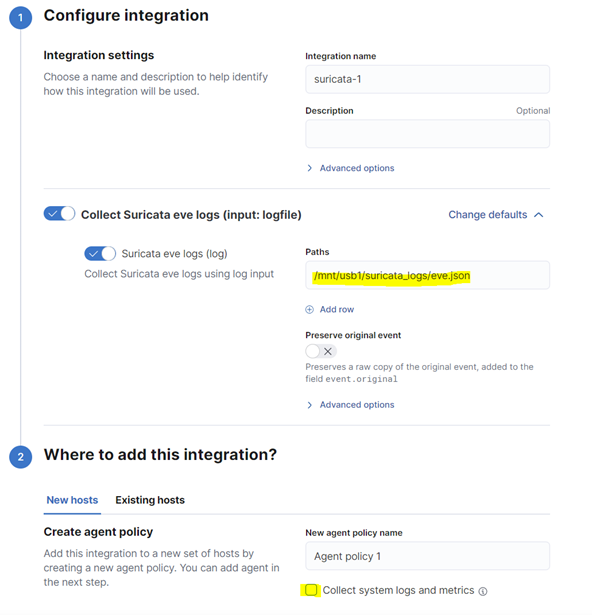Image resolution: width=592 pixels, height=615 pixels.
Task: Toggle Collect Suricata eve logs switch
Action: (59, 214)
